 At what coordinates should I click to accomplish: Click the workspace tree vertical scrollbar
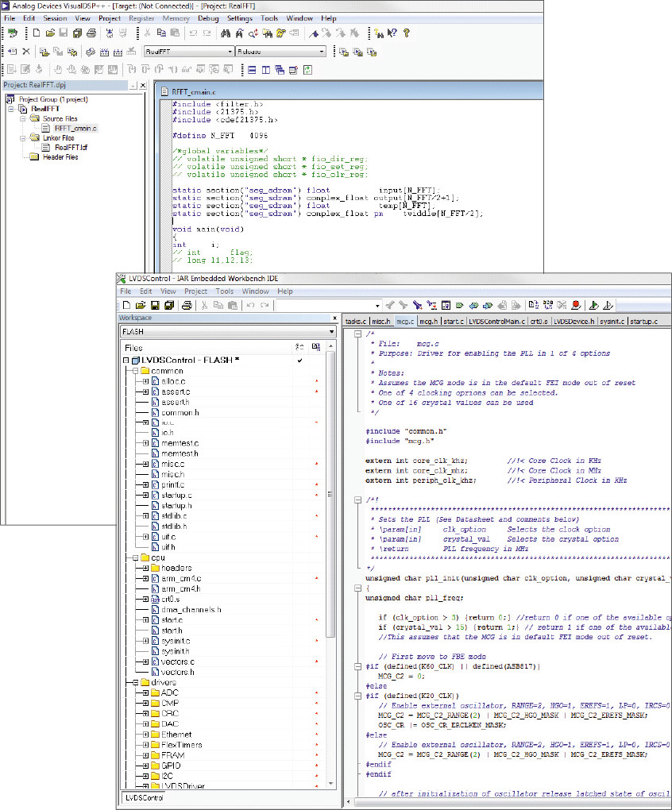331,493
